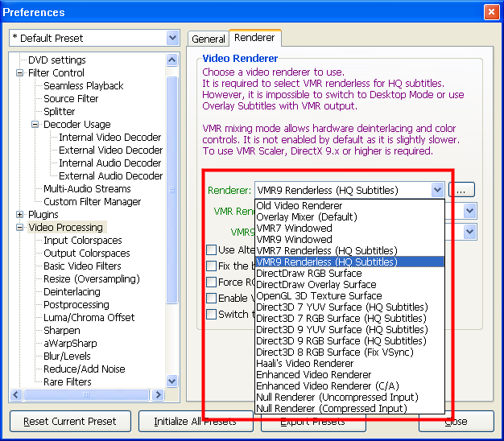Select Source Filter tree item

click(x=71, y=99)
